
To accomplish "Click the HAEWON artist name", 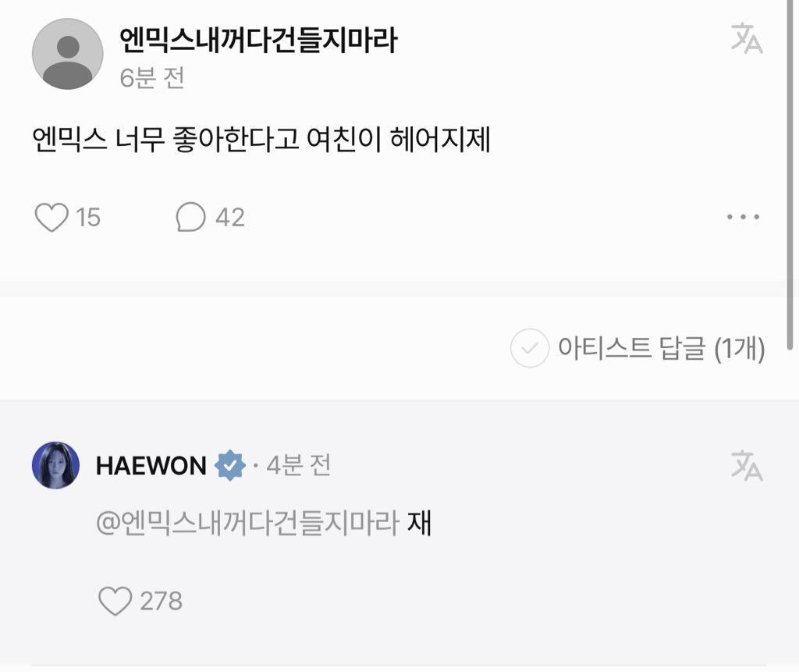I will click(x=151, y=466).
